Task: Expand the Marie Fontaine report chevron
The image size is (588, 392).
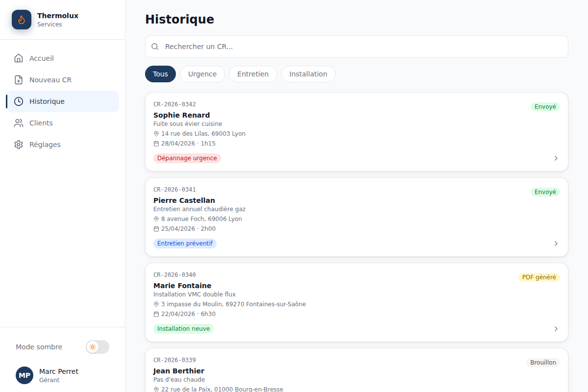Action: click(556, 329)
